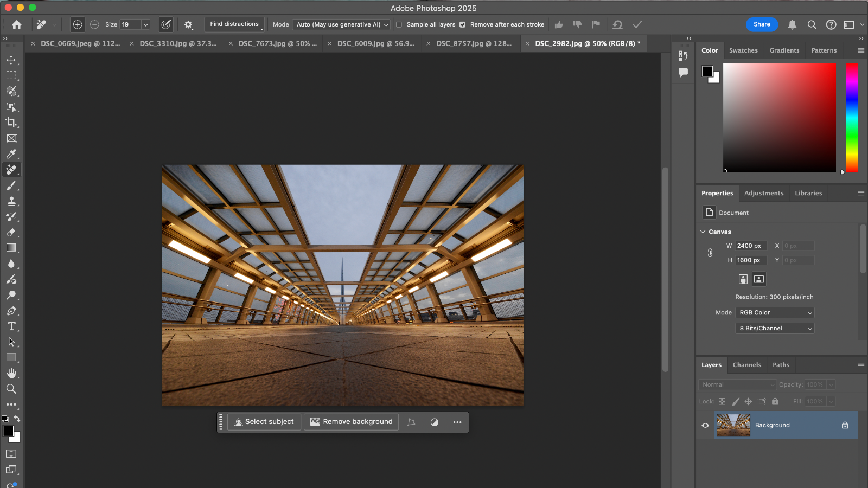
Task: Select the Move tool
Action: pos(11,60)
